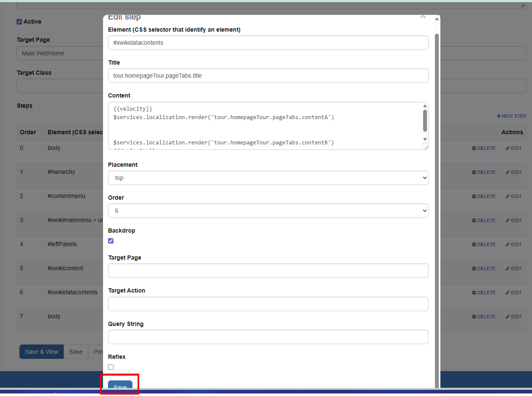Edit step 3 using pencil icon
Viewport: 532px width, 396px height.
(x=508, y=220)
